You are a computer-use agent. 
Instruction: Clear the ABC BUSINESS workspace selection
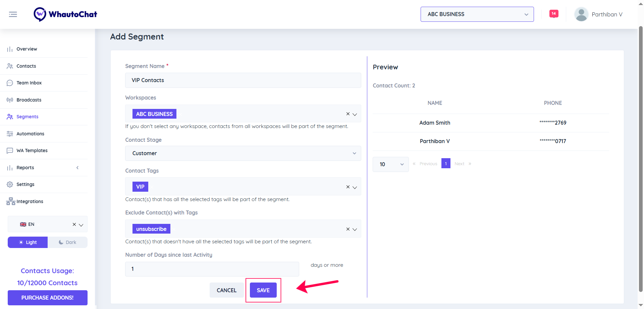click(348, 114)
